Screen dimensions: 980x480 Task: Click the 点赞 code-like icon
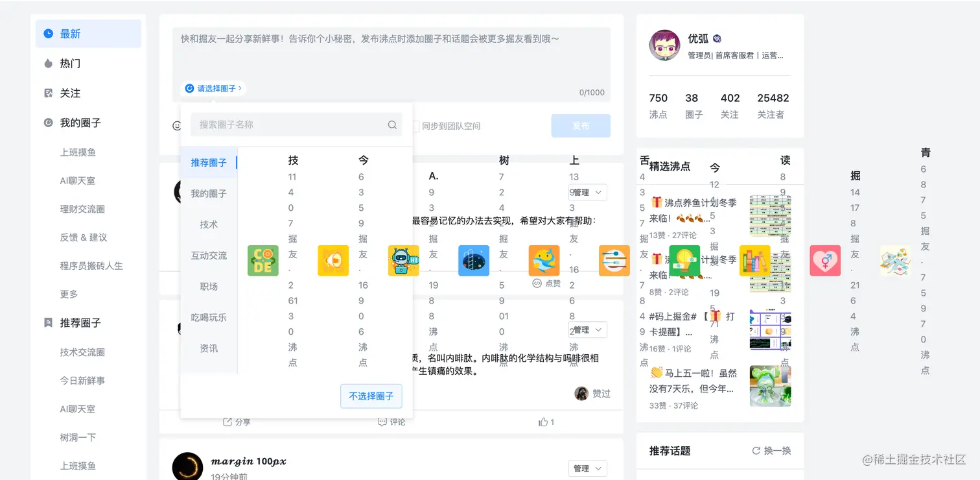click(x=537, y=283)
